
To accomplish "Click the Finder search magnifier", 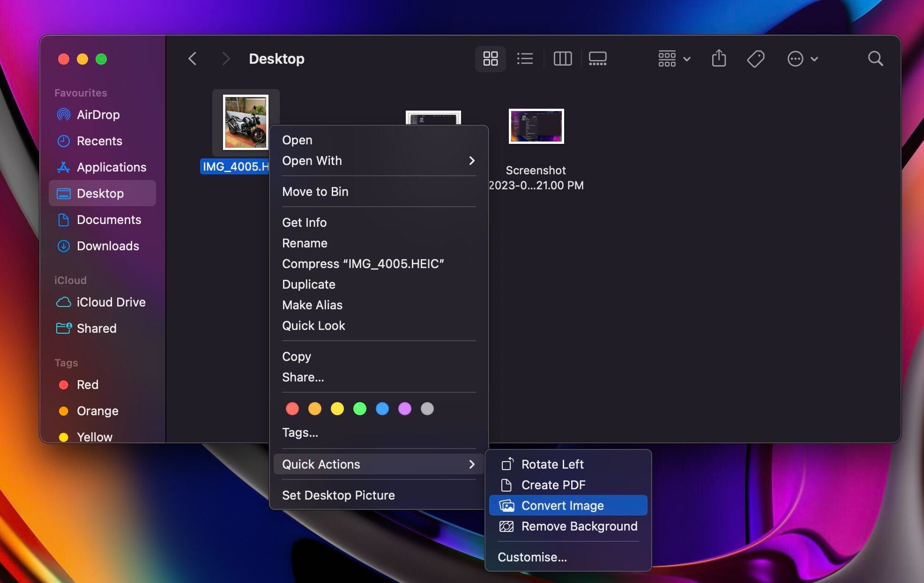I will [x=875, y=59].
